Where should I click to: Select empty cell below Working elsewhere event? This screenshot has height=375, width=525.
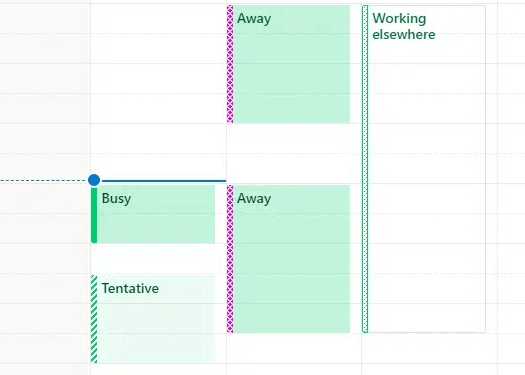click(x=429, y=349)
